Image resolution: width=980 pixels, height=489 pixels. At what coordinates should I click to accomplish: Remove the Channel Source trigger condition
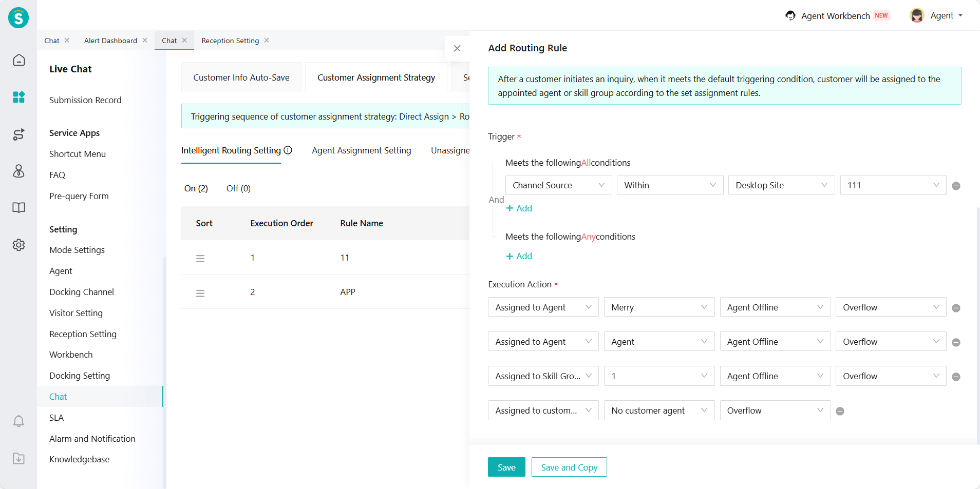click(x=956, y=186)
